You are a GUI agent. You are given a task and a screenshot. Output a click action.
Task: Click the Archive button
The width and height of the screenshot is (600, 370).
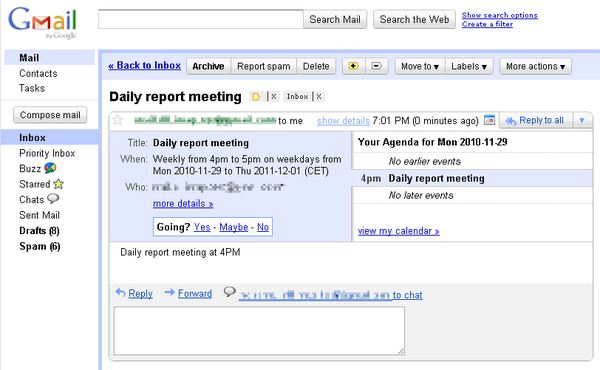(x=208, y=66)
